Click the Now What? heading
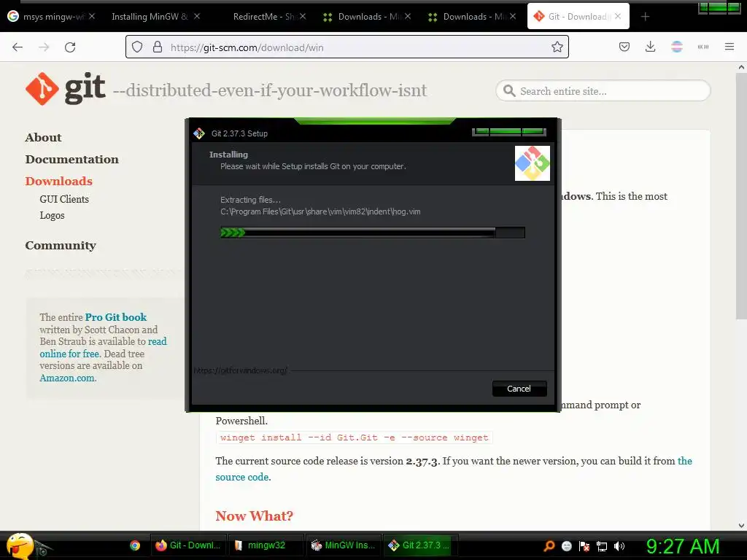The width and height of the screenshot is (747, 560). click(x=254, y=516)
